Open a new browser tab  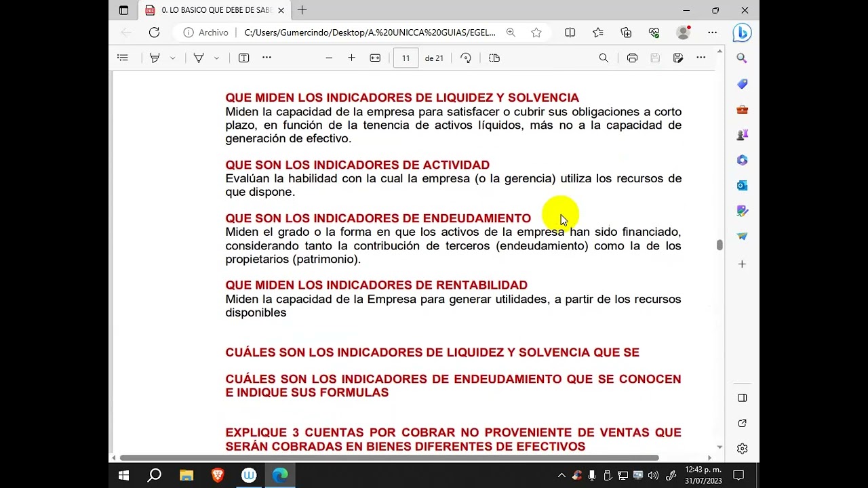click(x=302, y=10)
